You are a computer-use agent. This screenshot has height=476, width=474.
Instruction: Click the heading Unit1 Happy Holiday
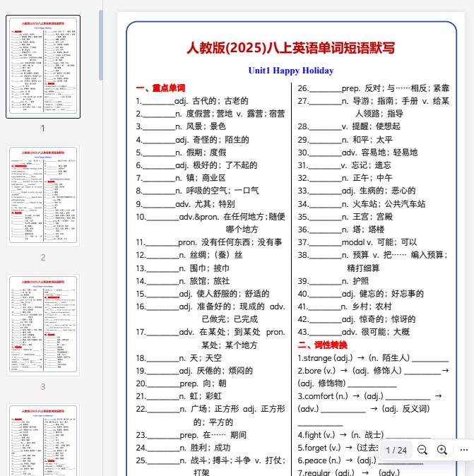[291, 71]
